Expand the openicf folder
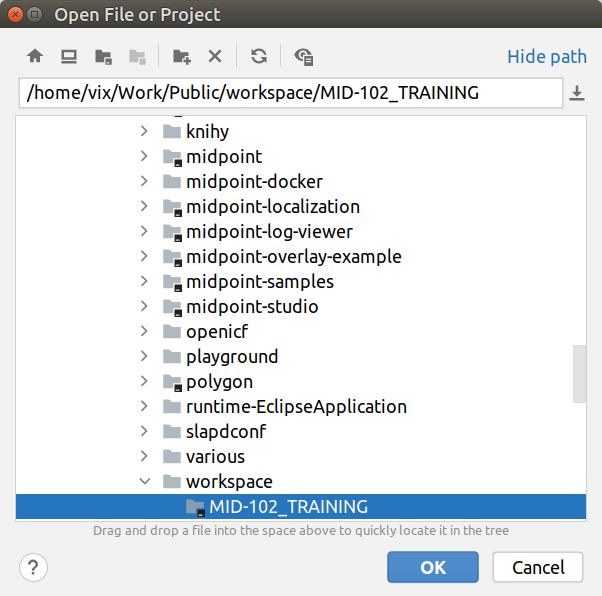 (x=144, y=331)
